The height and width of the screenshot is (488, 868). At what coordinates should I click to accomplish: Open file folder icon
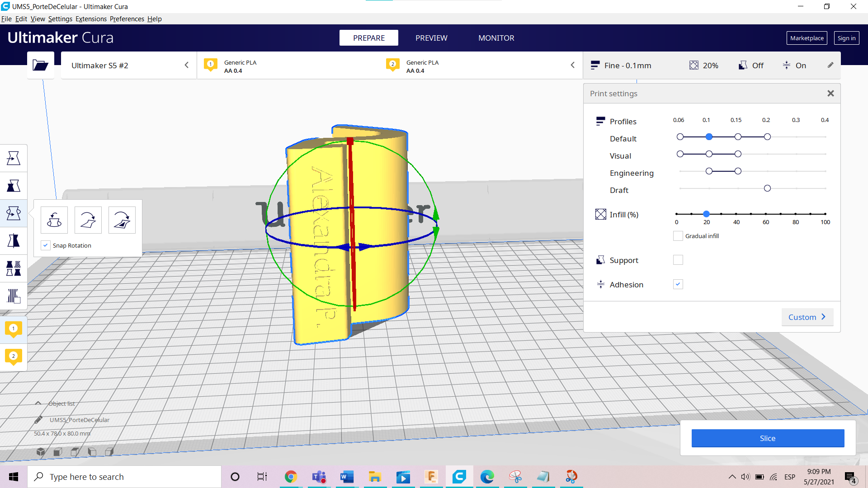point(40,66)
